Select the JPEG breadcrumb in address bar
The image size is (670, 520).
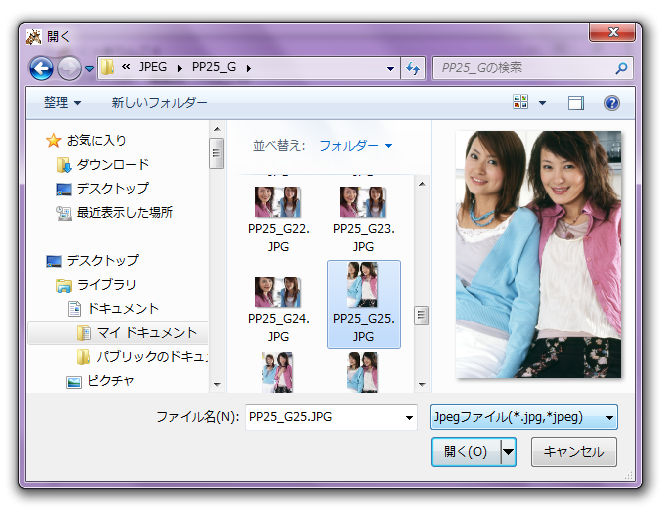[153, 67]
